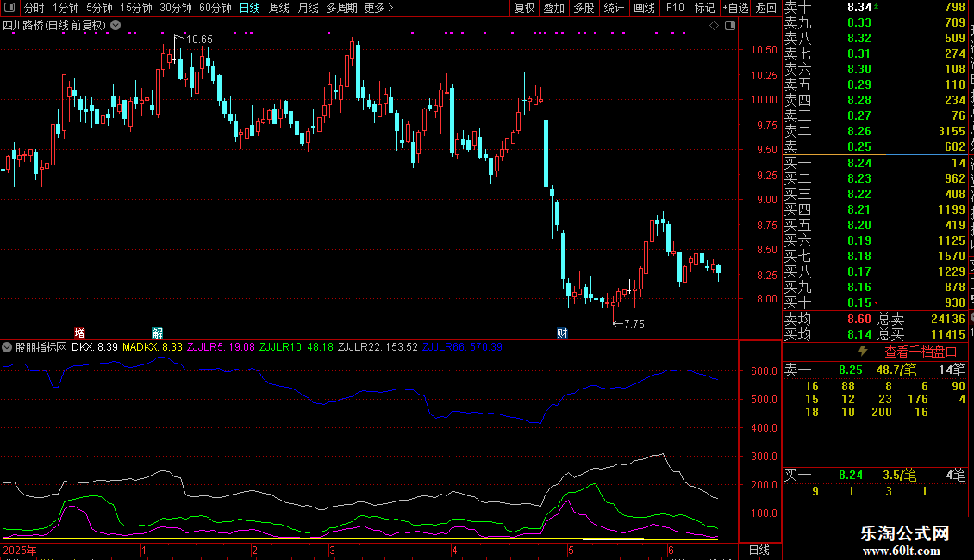Select the 周线 weekly chart tab
This screenshot has height=560, width=974.
279,8
